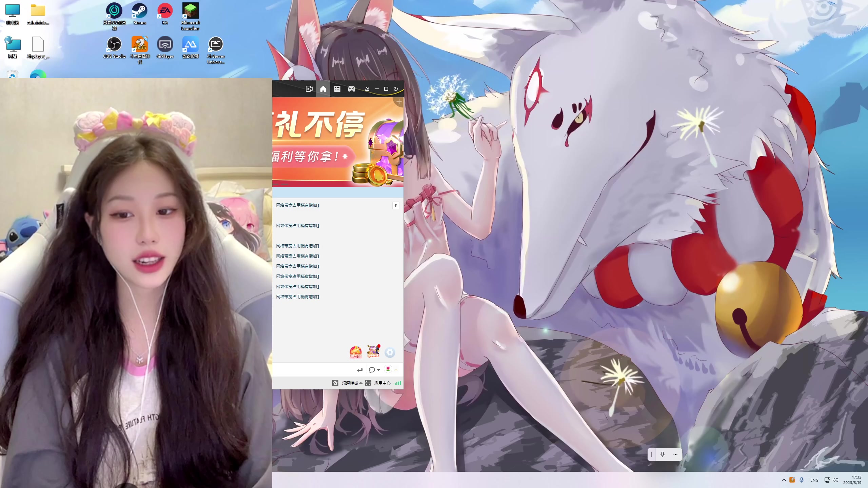Click the collapse-to-corner arrow icon in the YY title bar
This screenshot has width=868, height=488.
pos(367,89)
